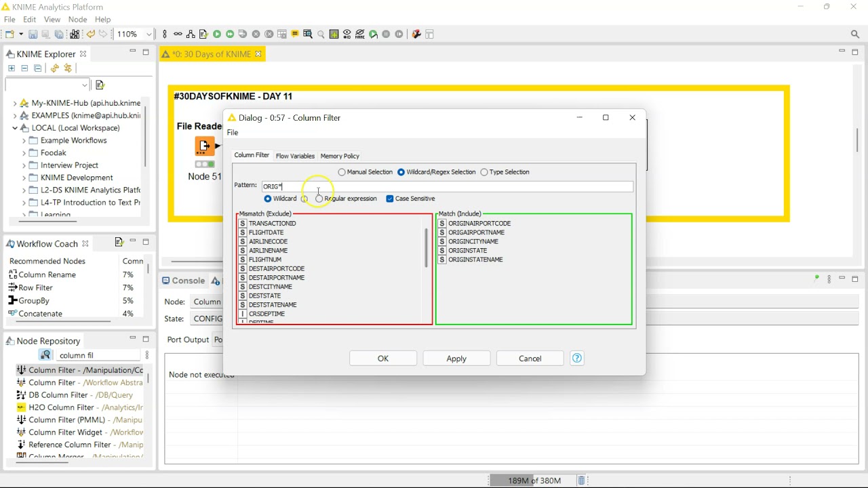Click the Console tab
Screen dimensions: 868x488
pos(183,281)
